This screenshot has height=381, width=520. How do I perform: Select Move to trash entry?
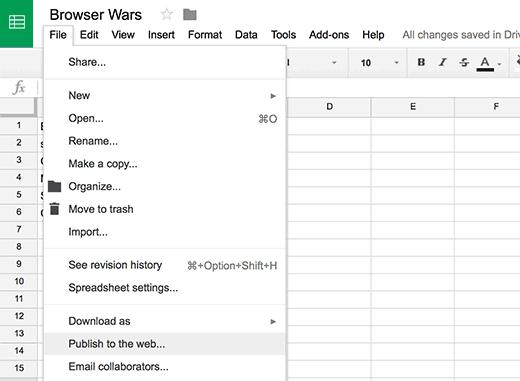165,209
